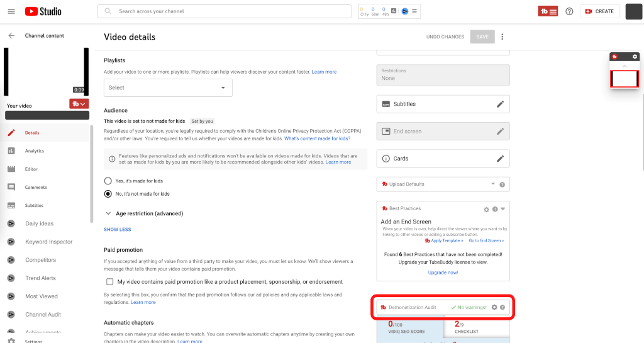Click the page's vertical scrollbar
This screenshot has width=644, height=343.
[x=641, y=126]
